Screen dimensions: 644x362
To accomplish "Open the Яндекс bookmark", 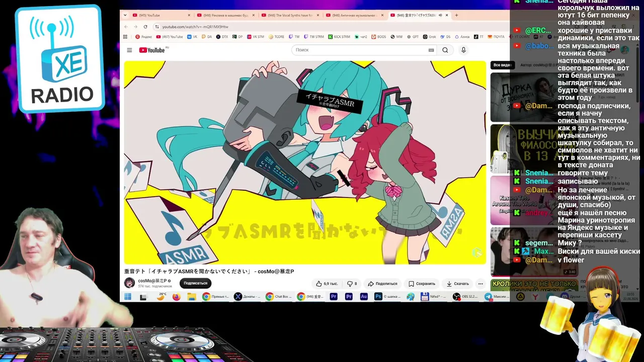I will click(x=143, y=37).
